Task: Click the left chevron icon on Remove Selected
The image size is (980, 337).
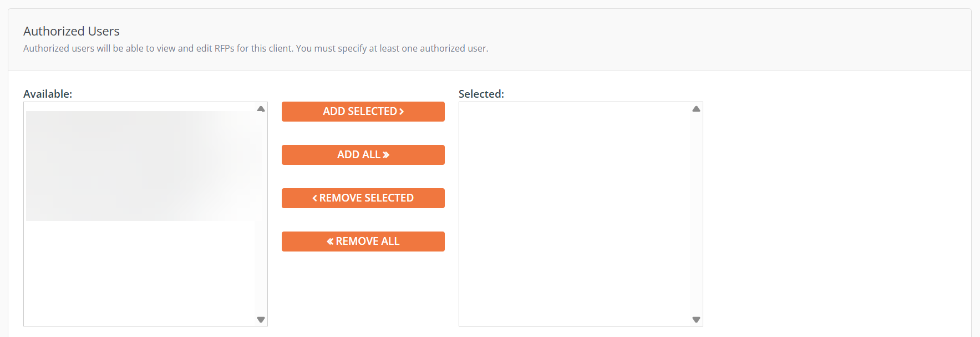Action: point(315,198)
